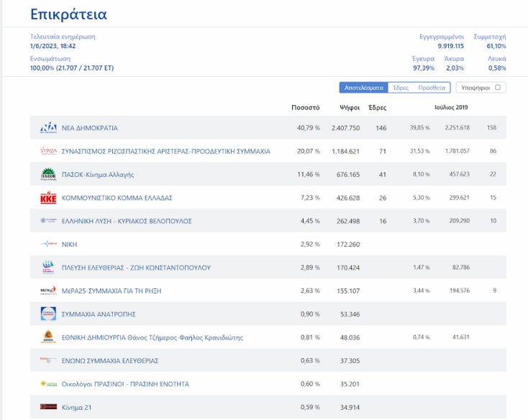This screenshot has height=420, width=528.
Task: Click the Ελληνική Λύση party logo
Action: [48, 221]
